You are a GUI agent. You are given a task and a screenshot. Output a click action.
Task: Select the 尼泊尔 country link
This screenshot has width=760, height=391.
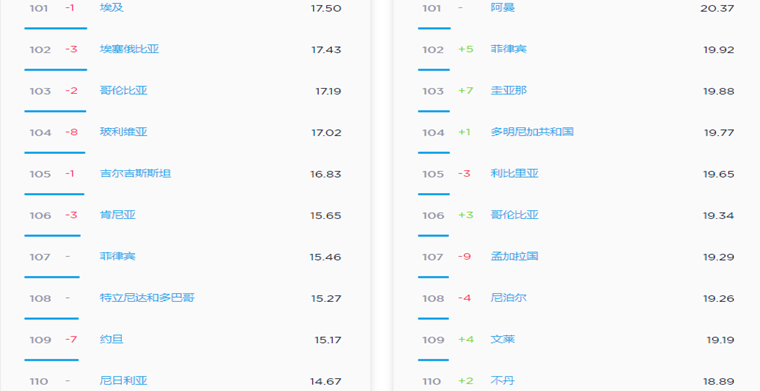coord(508,297)
